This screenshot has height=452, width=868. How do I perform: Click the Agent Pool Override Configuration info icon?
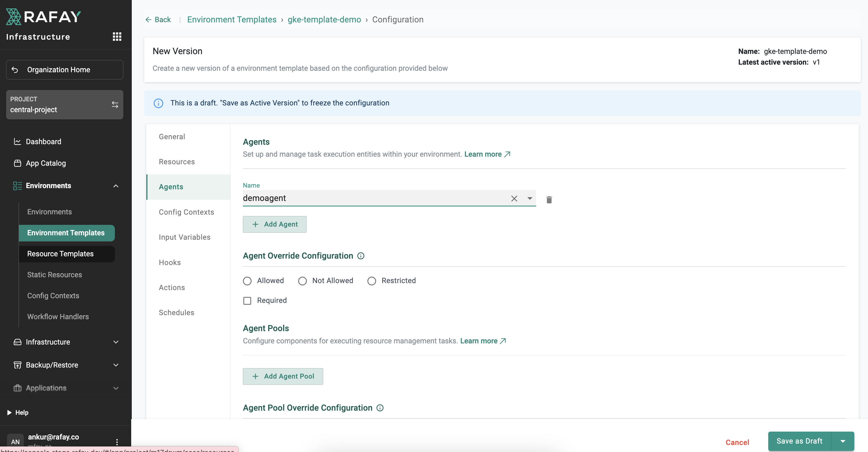pos(380,407)
